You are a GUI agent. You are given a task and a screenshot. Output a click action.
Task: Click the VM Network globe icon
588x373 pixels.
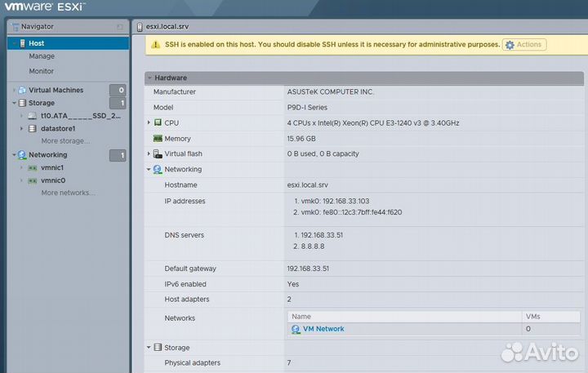click(296, 329)
